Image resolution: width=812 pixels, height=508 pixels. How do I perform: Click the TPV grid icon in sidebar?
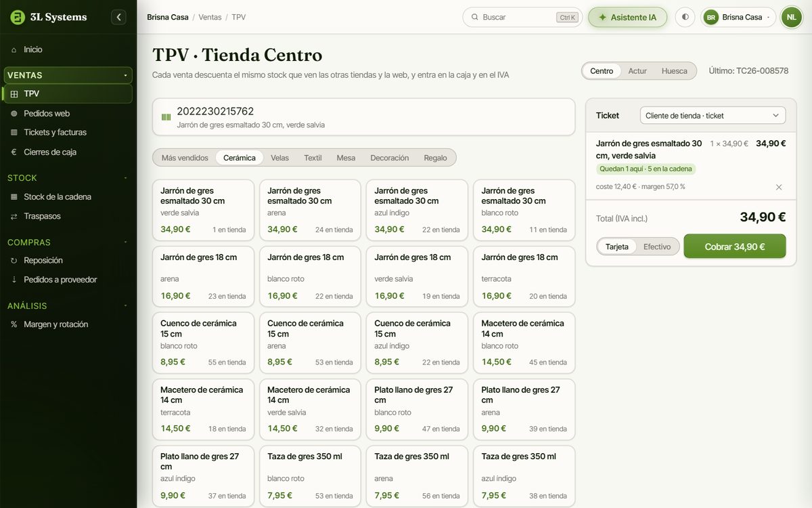pos(14,94)
